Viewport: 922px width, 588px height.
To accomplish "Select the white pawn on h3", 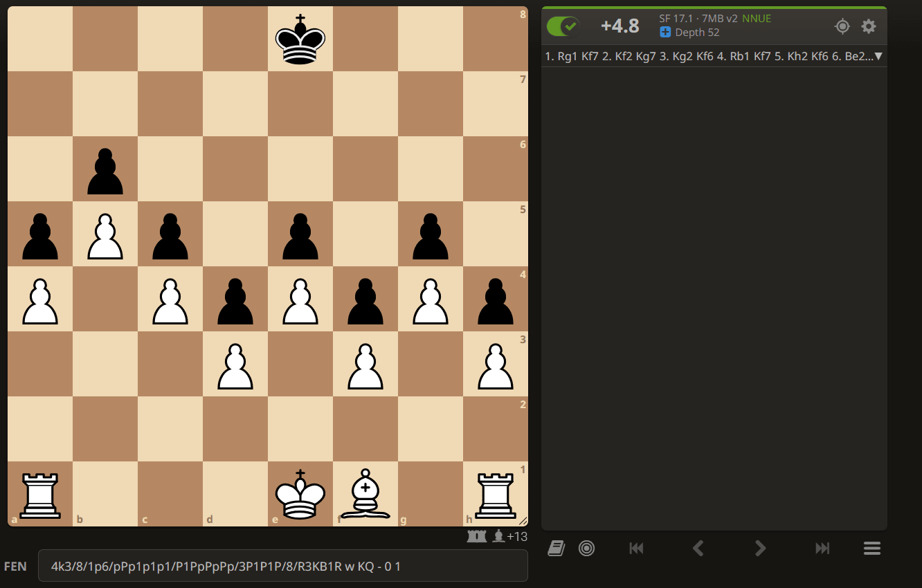I will click(496, 365).
